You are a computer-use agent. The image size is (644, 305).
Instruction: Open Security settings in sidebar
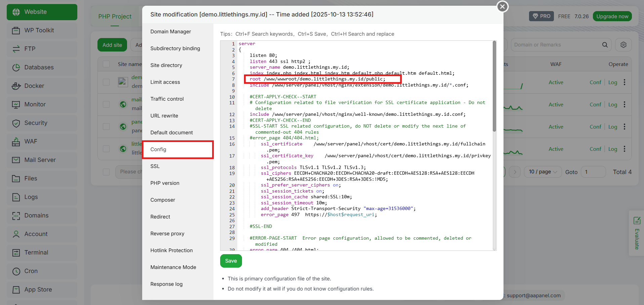coord(42,123)
